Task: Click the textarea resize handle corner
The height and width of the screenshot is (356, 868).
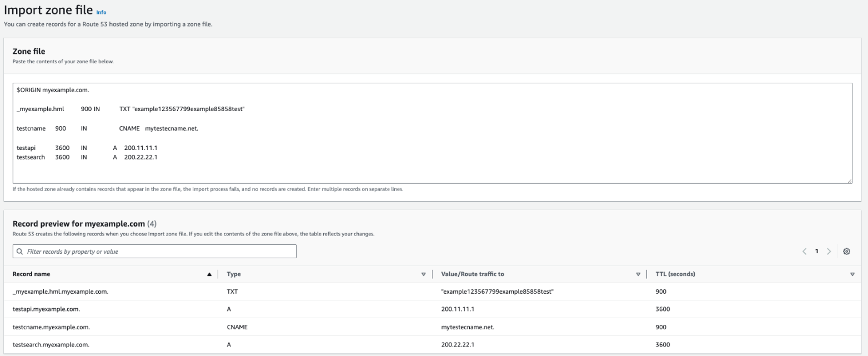Action: (849, 180)
